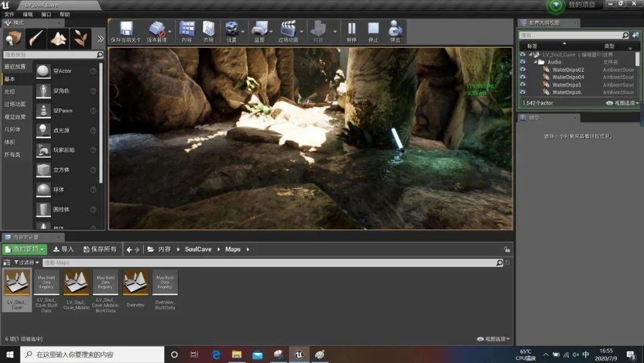Viewport: 644px width, 363px height.
Task: Open the 过滤器 filters dropdown
Action: click(26, 262)
